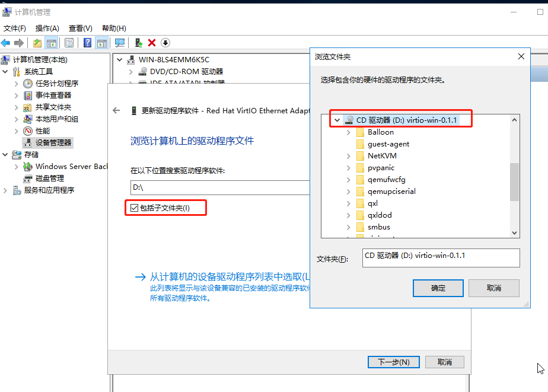
Task: Expand the NetKVM folder arrow
Action: pos(349,156)
